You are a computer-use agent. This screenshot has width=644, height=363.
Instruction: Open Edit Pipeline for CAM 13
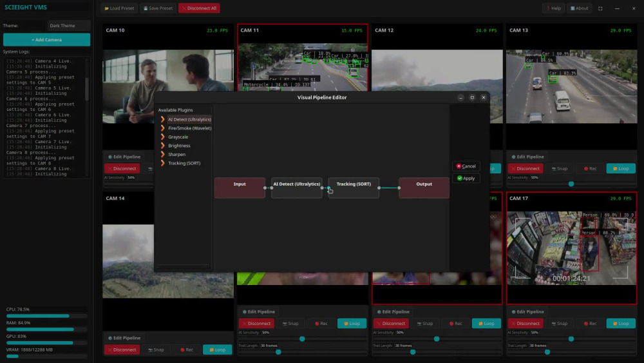click(x=528, y=157)
